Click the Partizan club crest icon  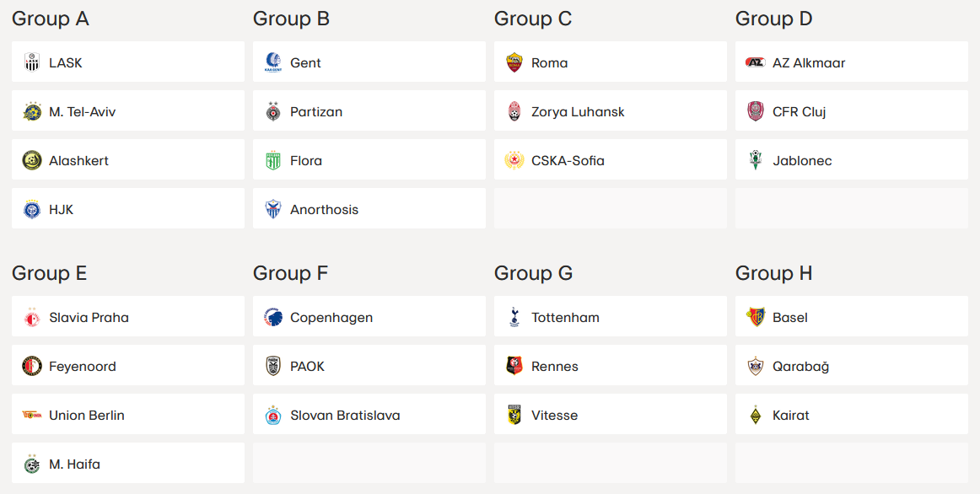(273, 111)
